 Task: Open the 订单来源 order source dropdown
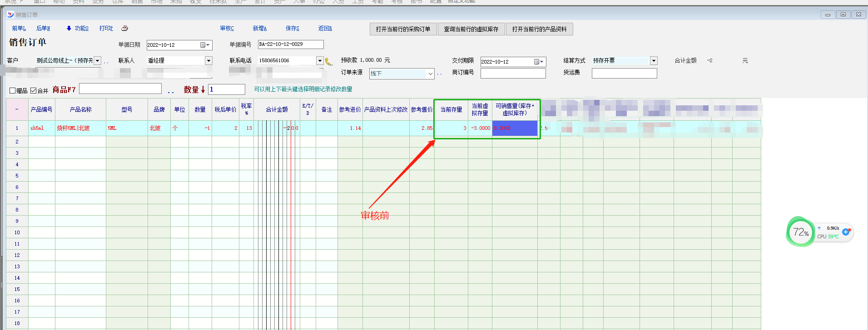430,74
